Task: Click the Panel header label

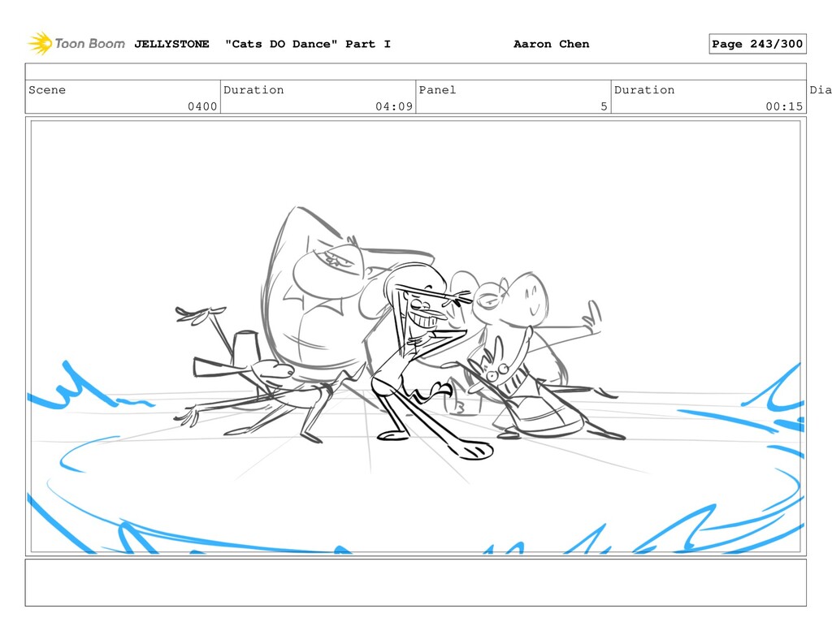Action: [x=437, y=89]
